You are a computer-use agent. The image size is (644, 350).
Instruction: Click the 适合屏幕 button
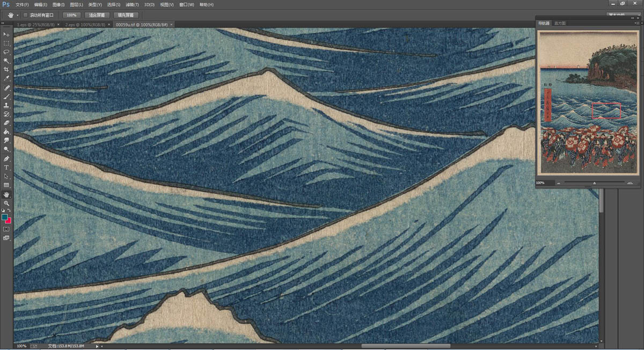coord(97,15)
